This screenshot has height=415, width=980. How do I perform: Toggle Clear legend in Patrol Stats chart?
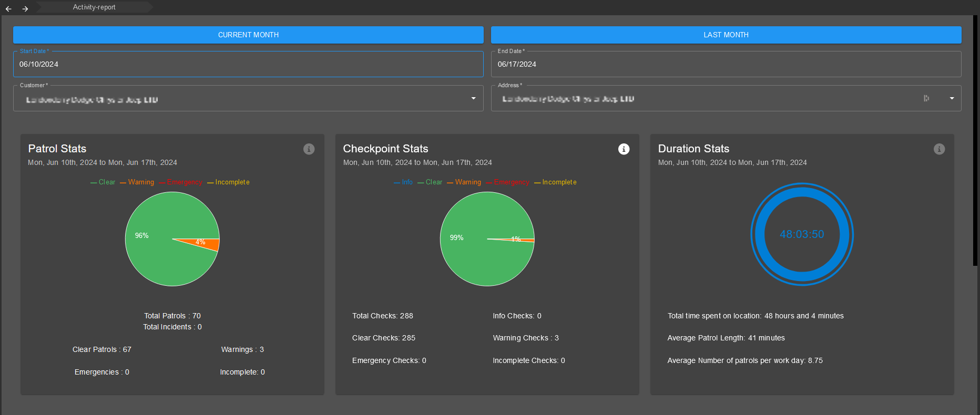coord(103,182)
